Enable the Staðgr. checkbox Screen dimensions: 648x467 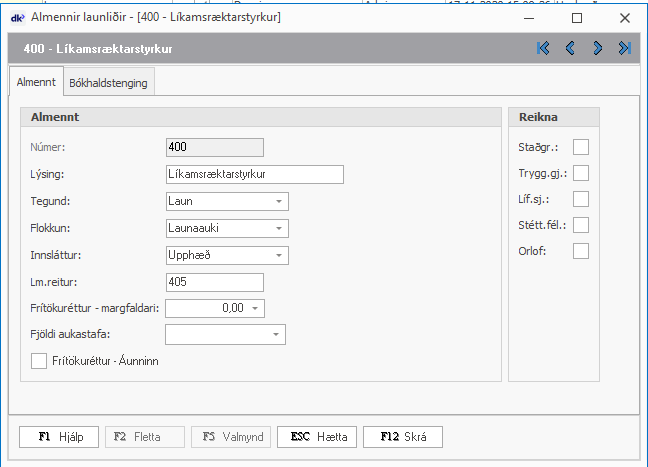click(x=580, y=147)
